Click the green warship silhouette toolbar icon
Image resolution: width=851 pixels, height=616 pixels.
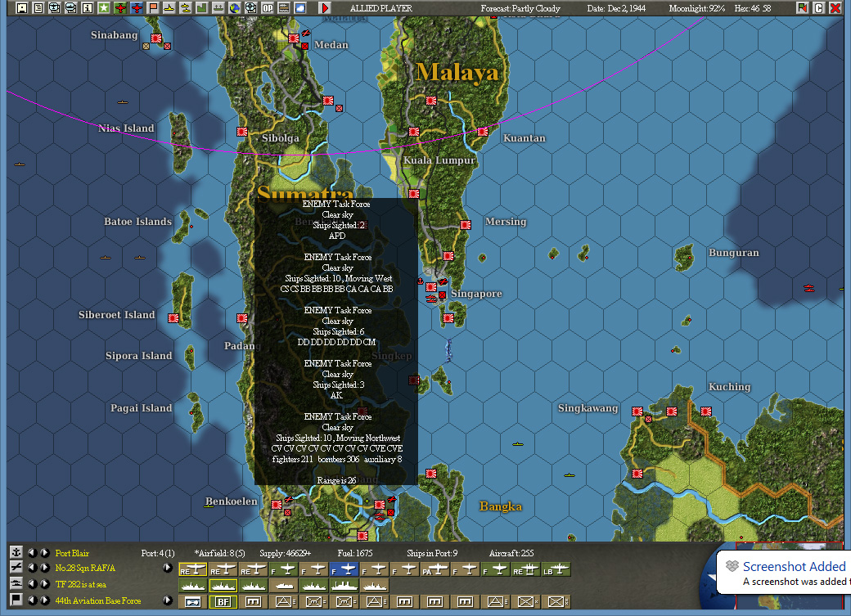218,7
